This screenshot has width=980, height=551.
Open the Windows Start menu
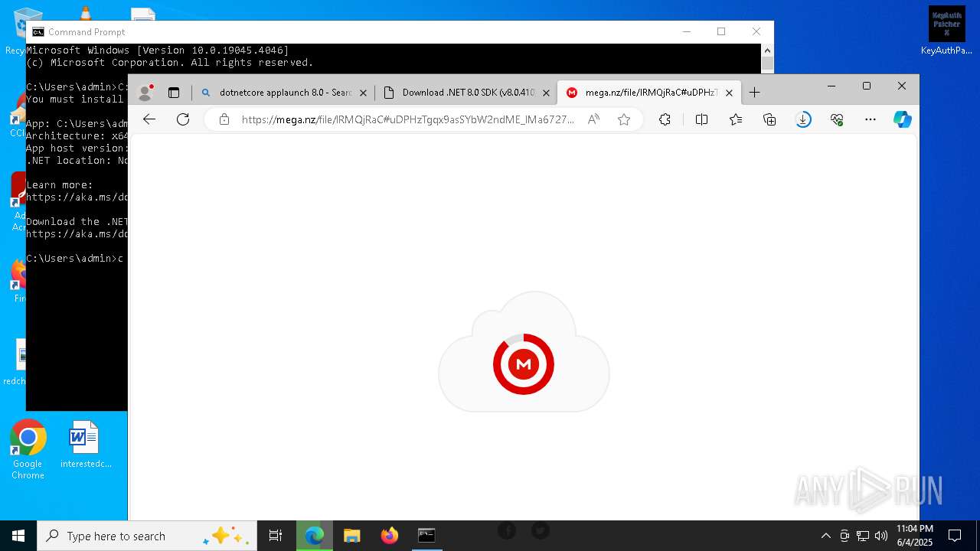18,536
